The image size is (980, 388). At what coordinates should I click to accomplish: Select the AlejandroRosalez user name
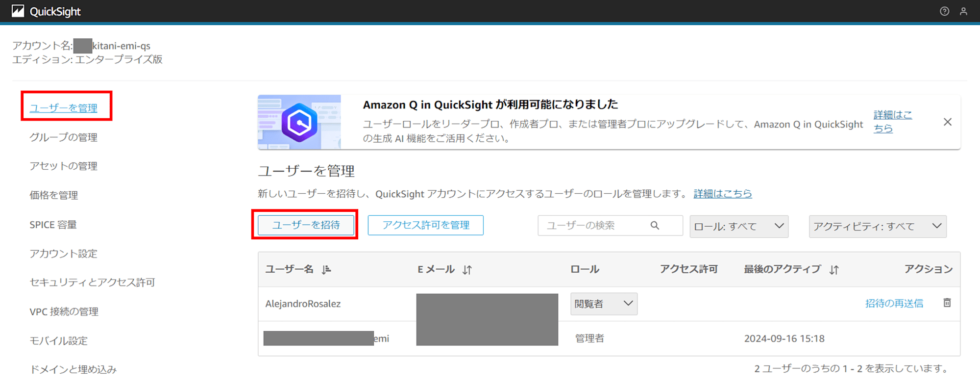coord(303,304)
